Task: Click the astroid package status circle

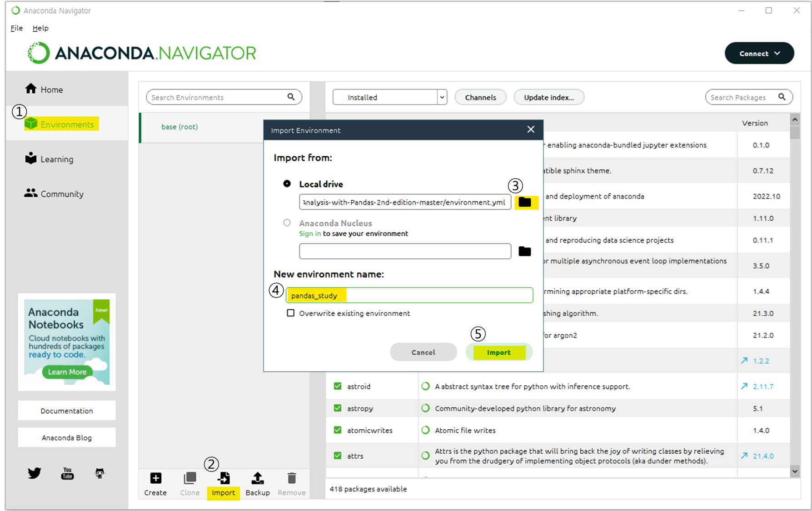Action: coord(425,386)
